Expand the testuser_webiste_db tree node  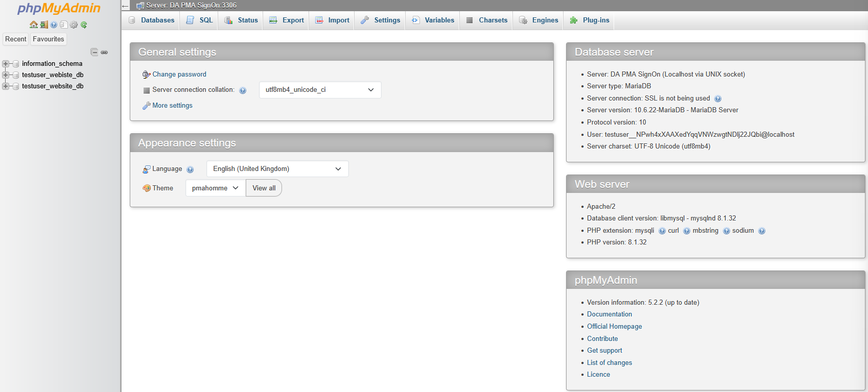pos(6,75)
